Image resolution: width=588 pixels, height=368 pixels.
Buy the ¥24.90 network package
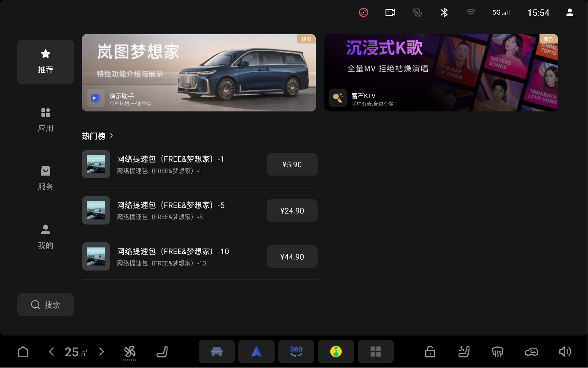coord(292,211)
